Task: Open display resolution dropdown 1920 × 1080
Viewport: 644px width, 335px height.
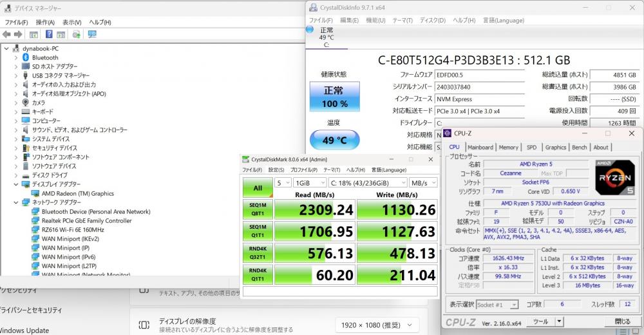Action: tap(377, 325)
